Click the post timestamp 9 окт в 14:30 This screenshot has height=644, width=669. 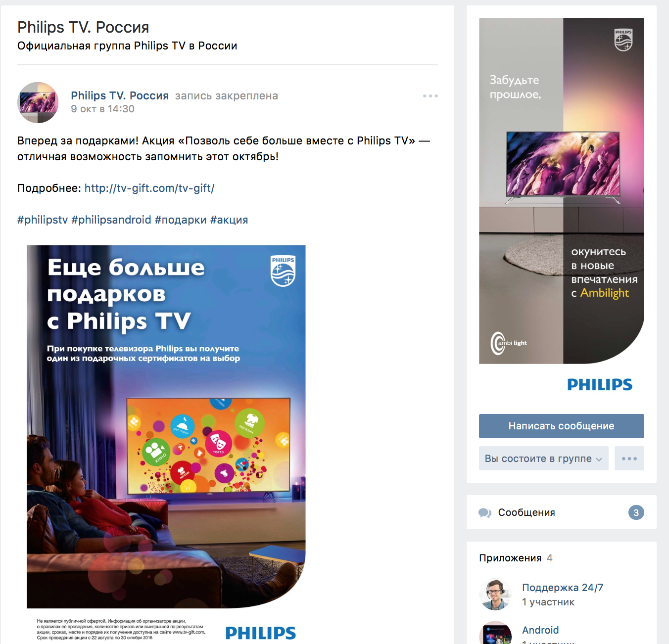point(102,109)
